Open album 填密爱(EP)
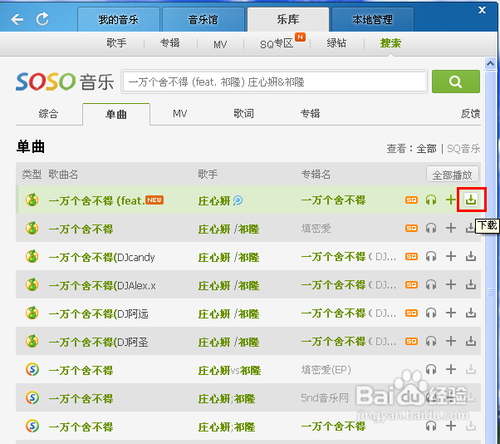Image resolution: width=500 pixels, height=444 pixels. [x=326, y=370]
